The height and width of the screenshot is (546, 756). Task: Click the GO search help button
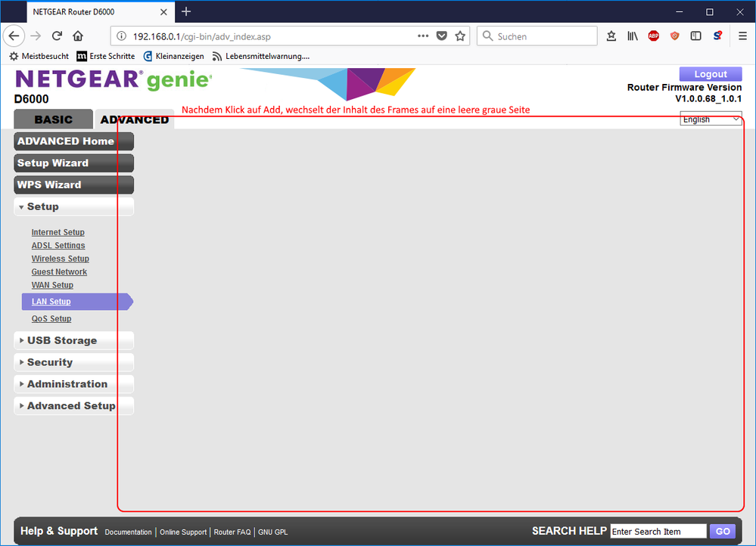coord(723,532)
